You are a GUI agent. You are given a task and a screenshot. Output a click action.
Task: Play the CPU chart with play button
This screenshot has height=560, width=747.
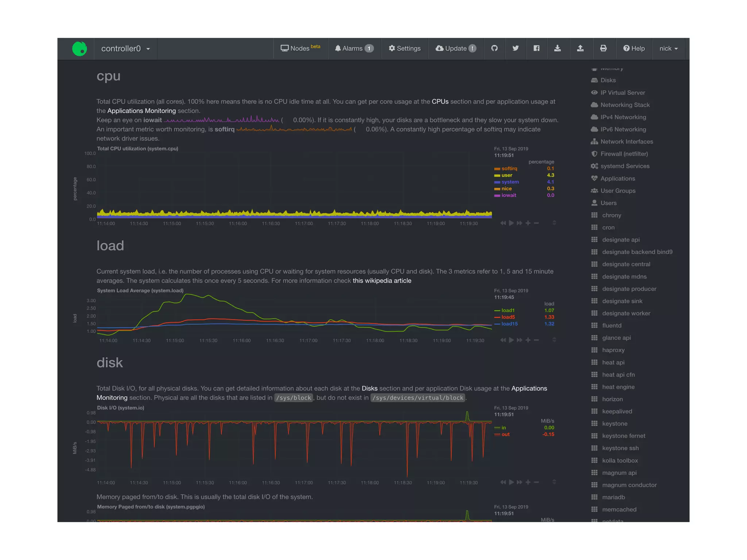point(511,223)
